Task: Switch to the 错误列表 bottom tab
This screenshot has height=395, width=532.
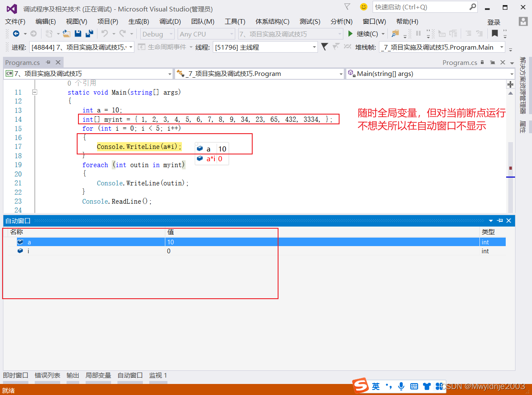Action: [x=47, y=375]
